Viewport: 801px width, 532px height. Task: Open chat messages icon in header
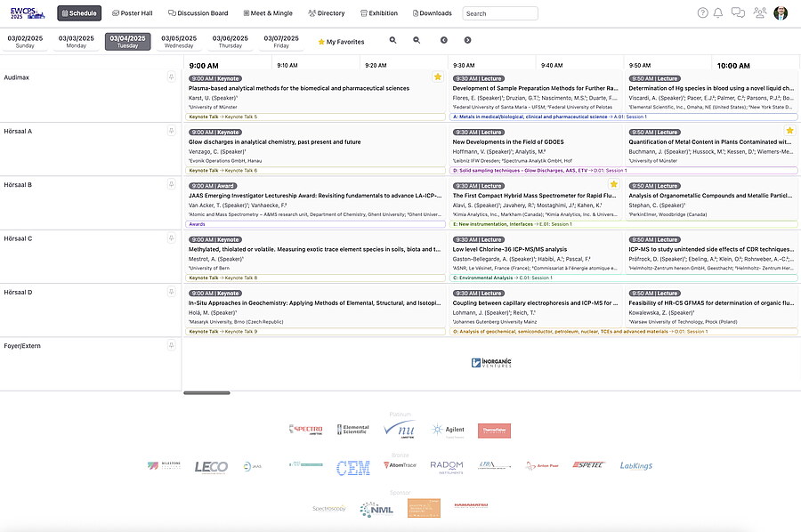(x=738, y=13)
